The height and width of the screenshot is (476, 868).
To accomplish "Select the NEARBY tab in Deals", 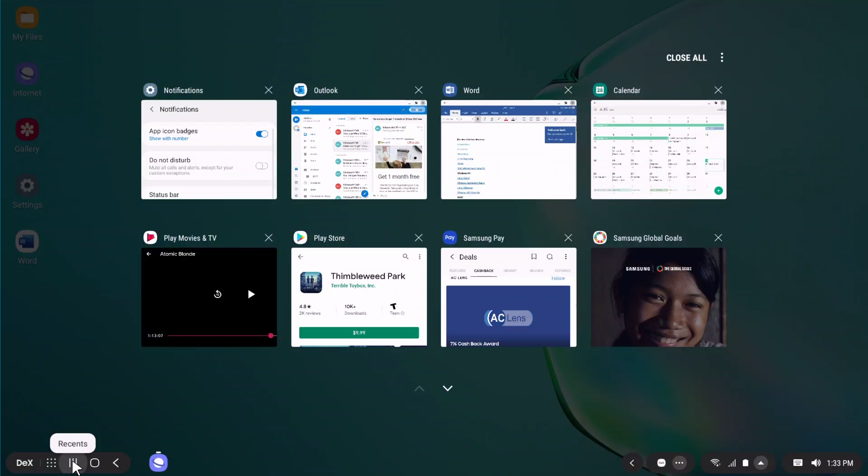I will [510, 270].
